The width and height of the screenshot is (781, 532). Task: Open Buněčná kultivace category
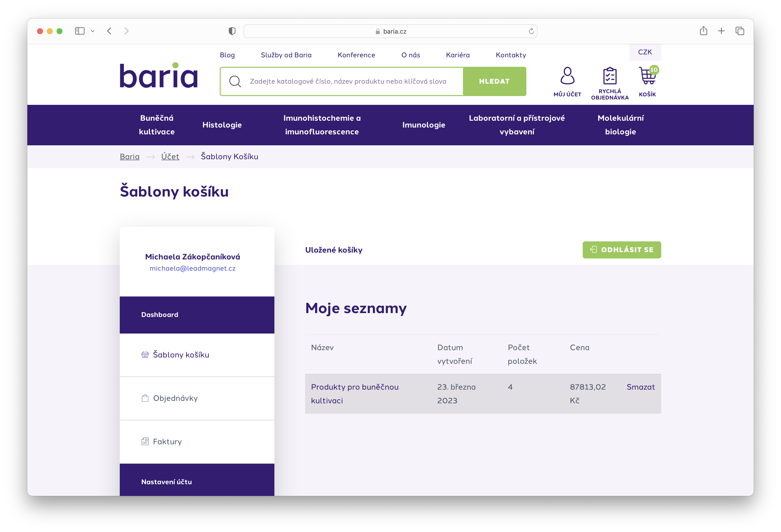tap(157, 125)
